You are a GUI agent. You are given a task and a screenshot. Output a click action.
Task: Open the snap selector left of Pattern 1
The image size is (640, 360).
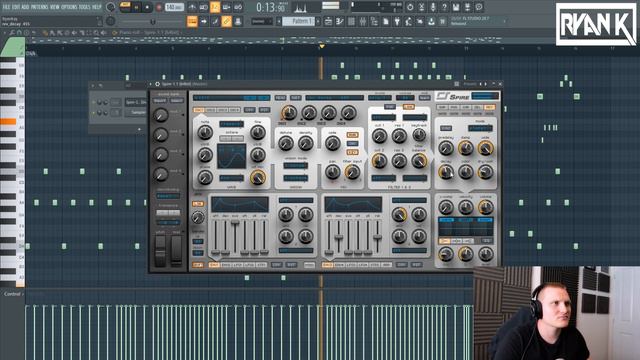pyautogui.click(x=261, y=21)
